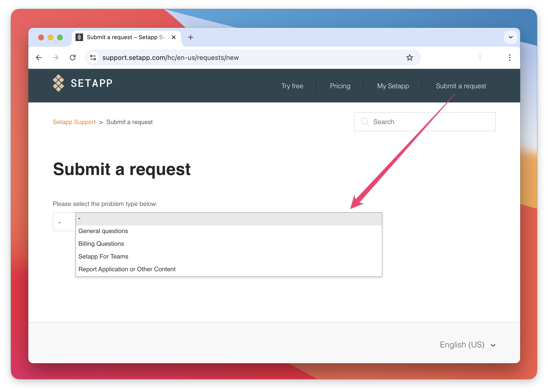Click the Submit a request heading
This screenshot has width=548, height=392.
click(122, 169)
